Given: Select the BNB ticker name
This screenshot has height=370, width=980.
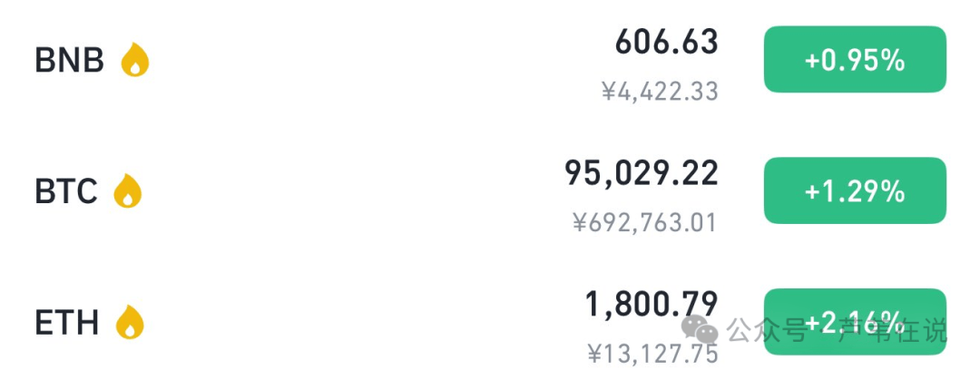Looking at the screenshot, I should (69, 61).
